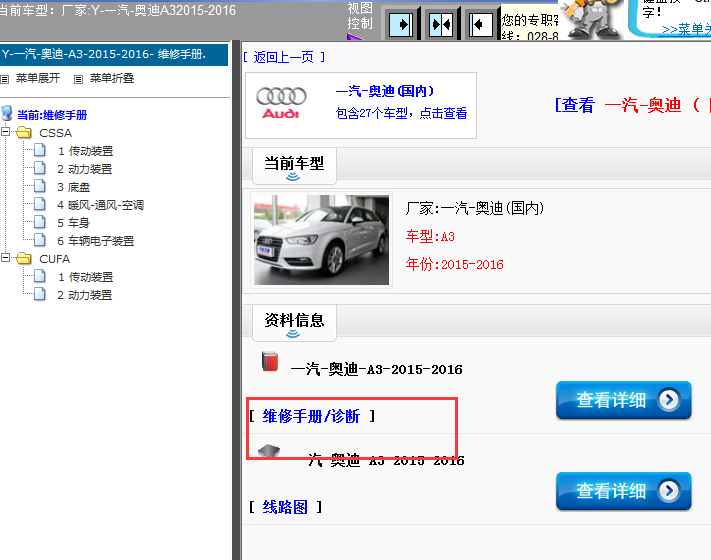711x560 pixels.
Task: Open the 4 暖风-通风-空调 entry
Action: point(100,205)
